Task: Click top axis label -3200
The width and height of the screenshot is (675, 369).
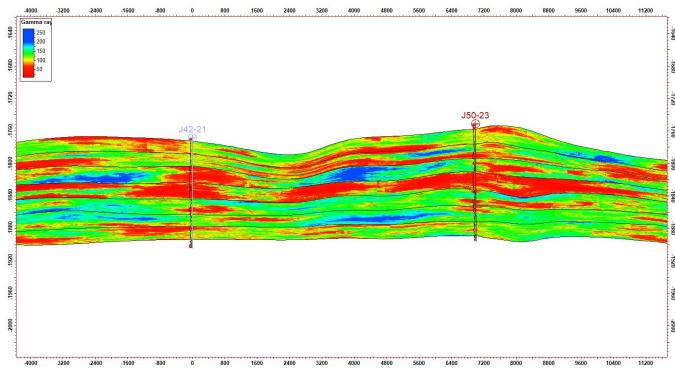Action: point(63,10)
